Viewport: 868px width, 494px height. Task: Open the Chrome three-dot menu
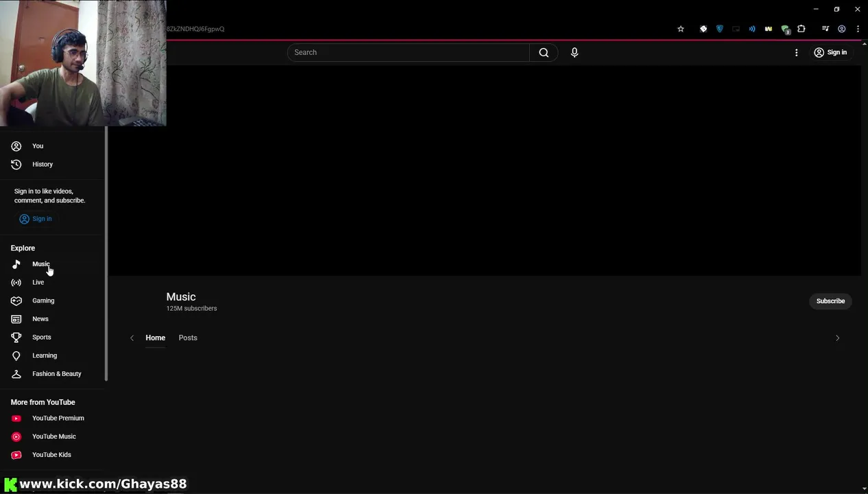[x=858, y=29]
